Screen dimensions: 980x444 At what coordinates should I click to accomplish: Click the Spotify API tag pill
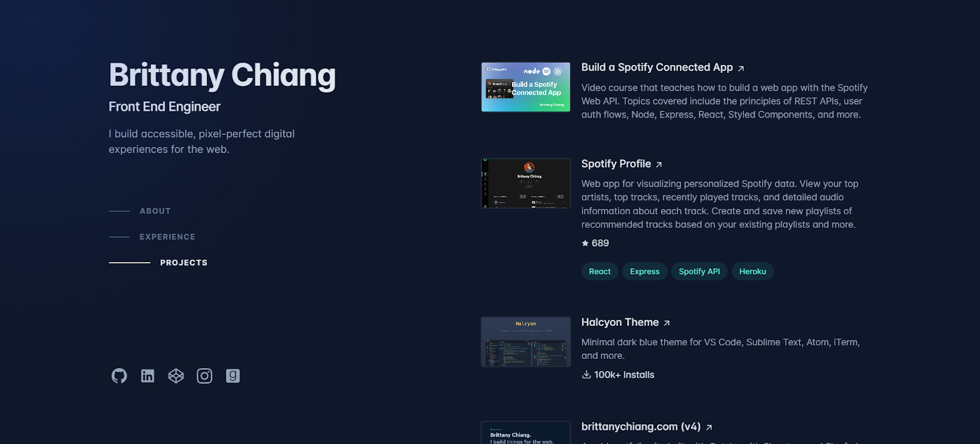[699, 271]
